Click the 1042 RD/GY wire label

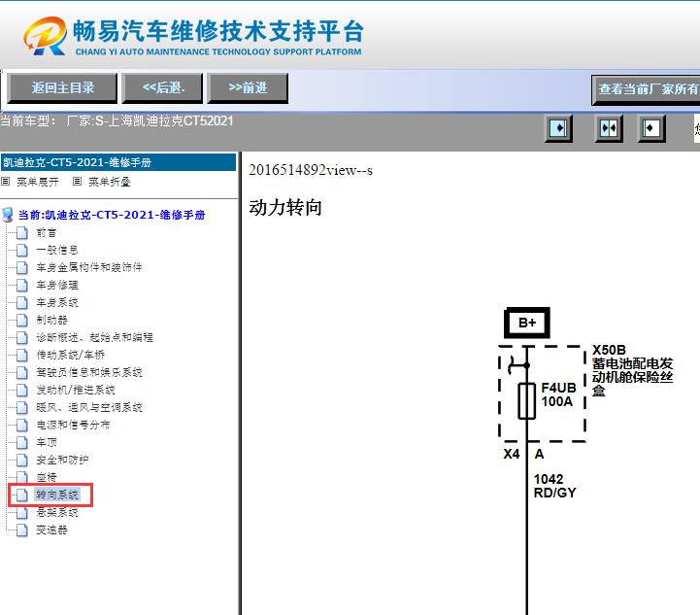click(555, 486)
